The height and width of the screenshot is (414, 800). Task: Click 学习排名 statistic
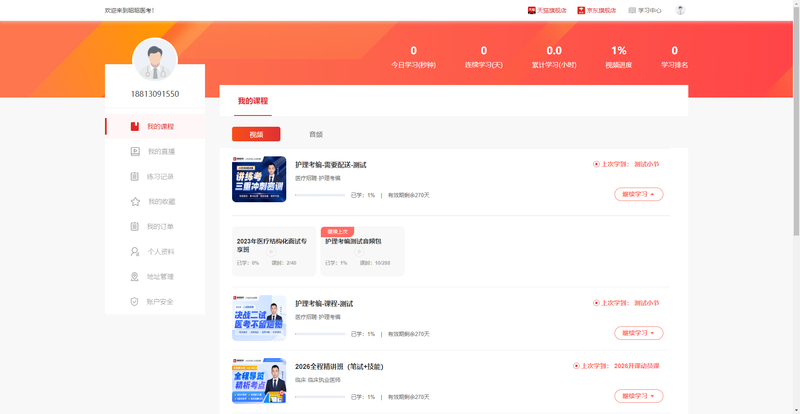click(674, 57)
